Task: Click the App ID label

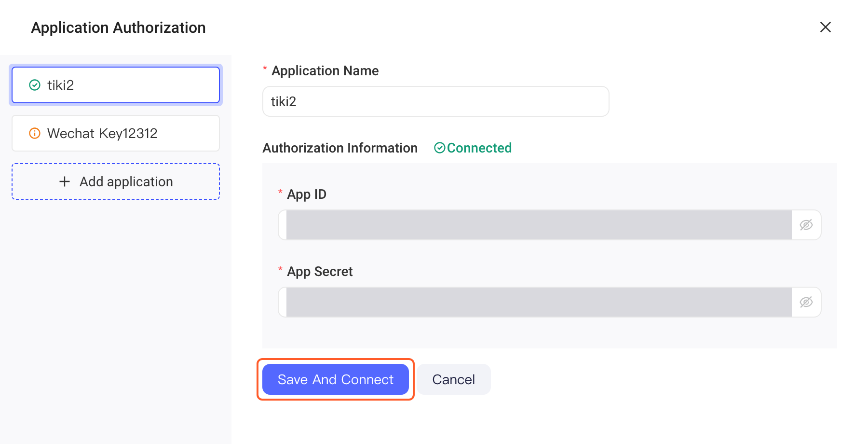Action: tap(307, 194)
